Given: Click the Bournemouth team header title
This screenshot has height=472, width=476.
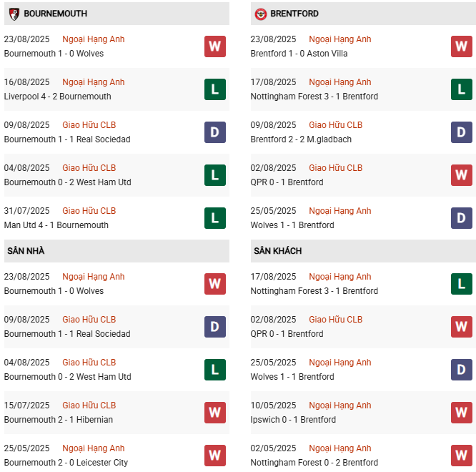Looking at the screenshot, I should click(55, 14).
